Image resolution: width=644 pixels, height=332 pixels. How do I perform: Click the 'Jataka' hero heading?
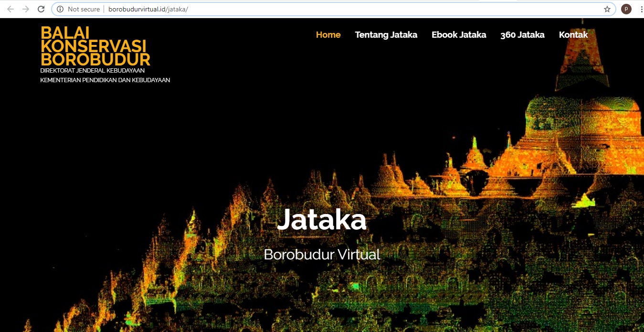coord(322,220)
